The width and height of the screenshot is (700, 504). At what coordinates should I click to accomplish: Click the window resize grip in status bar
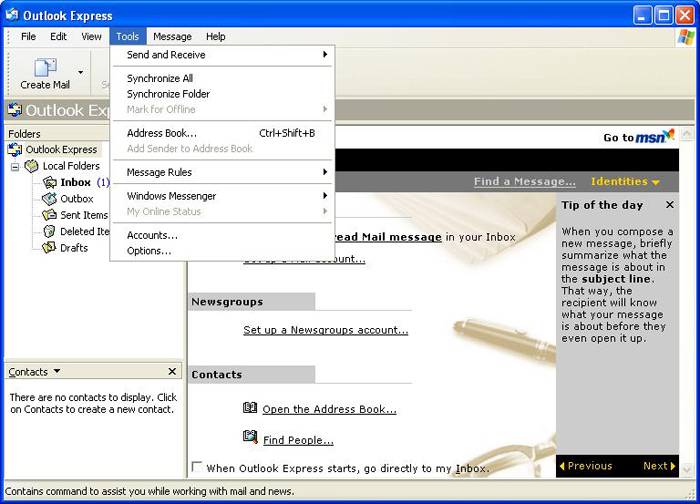[690, 493]
